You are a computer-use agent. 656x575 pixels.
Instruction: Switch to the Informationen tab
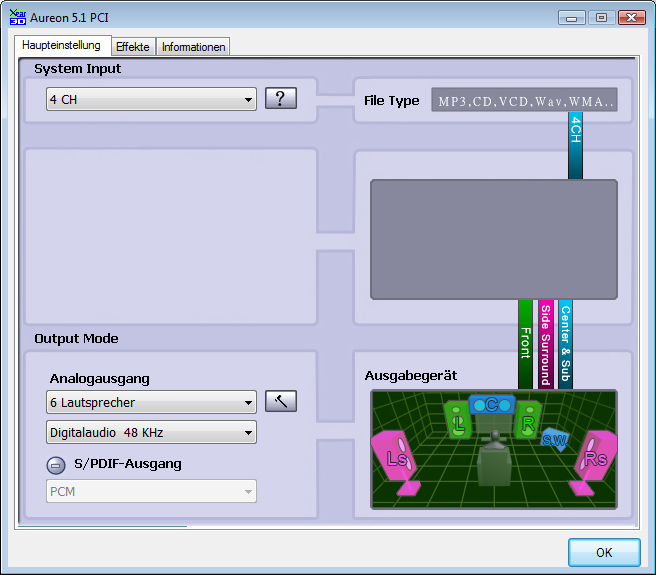pyautogui.click(x=193, y=46)
